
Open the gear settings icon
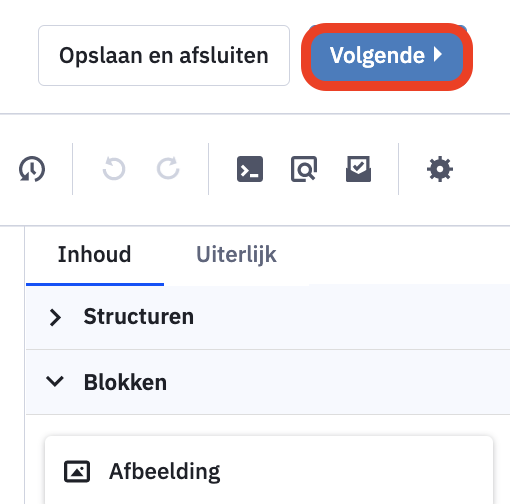440,169
